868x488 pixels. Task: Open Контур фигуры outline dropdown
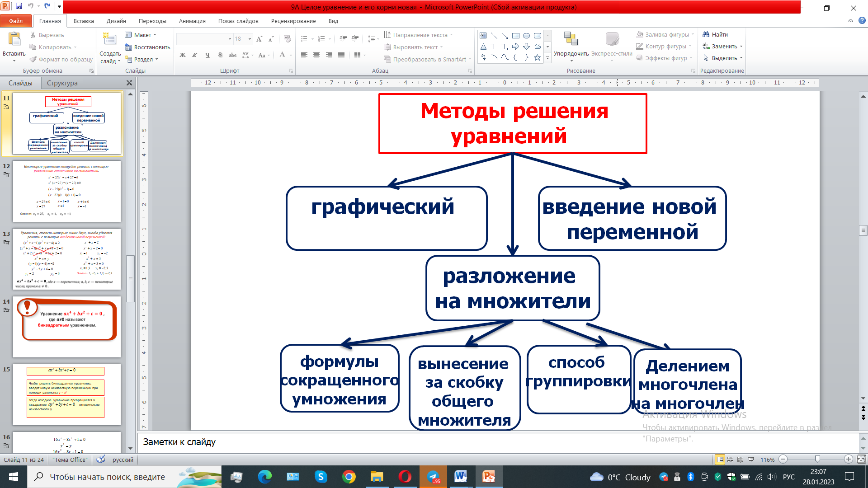pyautogui.click(x=664, y=46)
